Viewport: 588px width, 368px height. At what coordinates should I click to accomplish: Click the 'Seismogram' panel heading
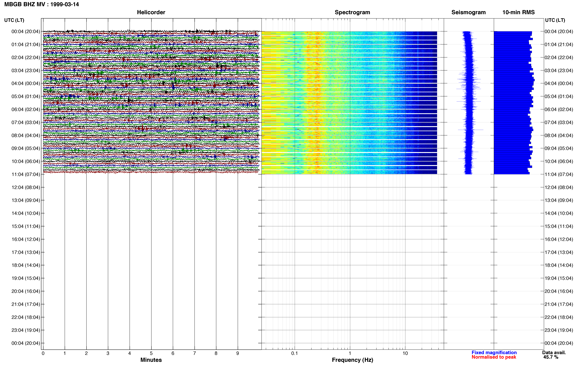468,12
